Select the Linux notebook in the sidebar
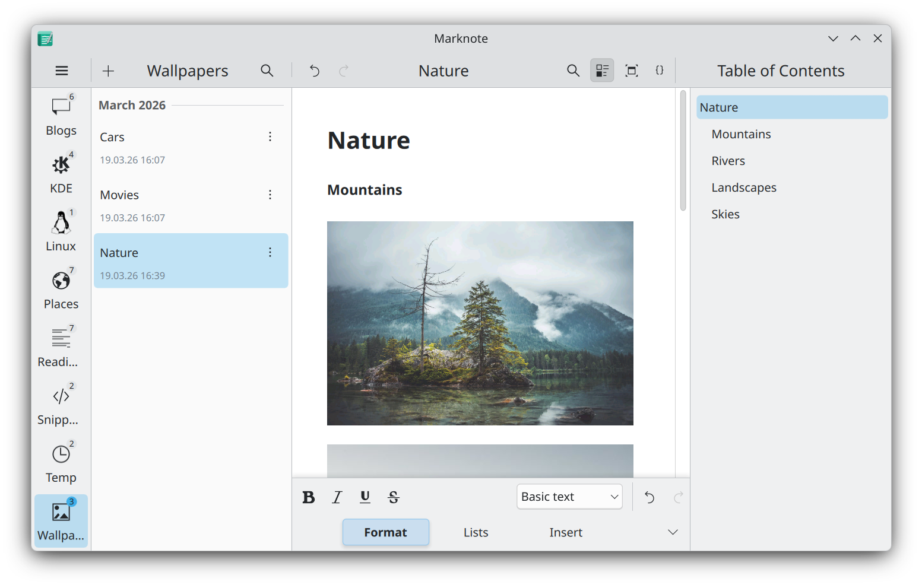The height and width of the screenshot is (588, 922). click(61, 230)
